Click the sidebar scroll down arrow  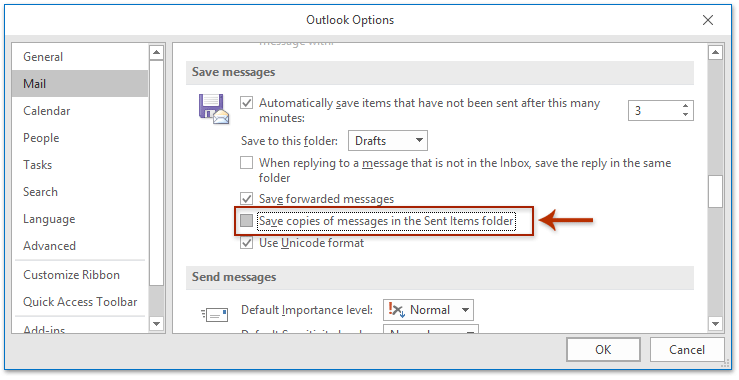pyautogui.click(x=156, y=324)
